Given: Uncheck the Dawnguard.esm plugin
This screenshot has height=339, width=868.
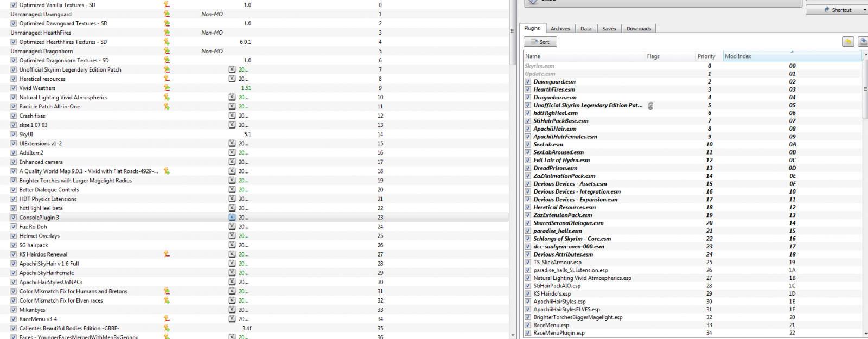Looking at the screenshot, I should click(x=528, y=82).
